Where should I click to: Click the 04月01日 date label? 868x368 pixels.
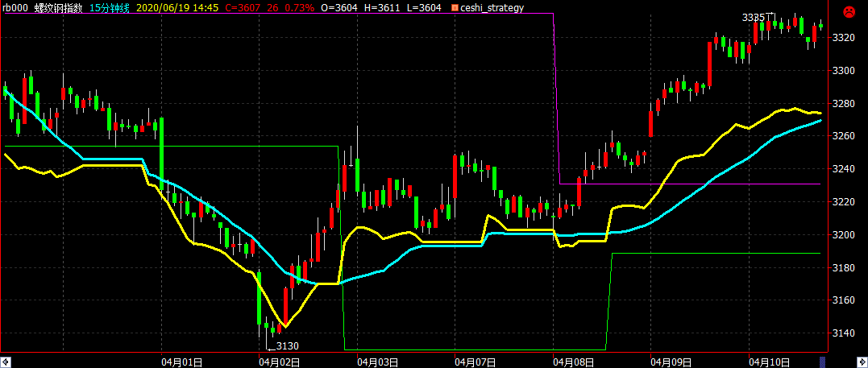point(181,362)
